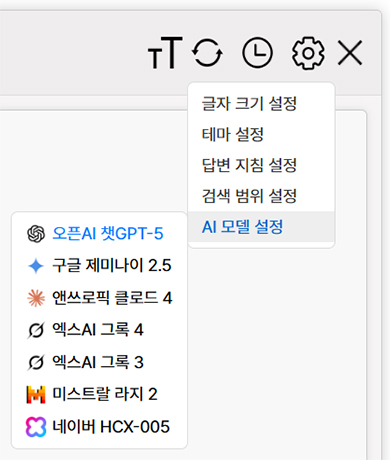Choose 엑스AI 그록 3 model
This screenshot has height=460, width=390.
tap(99, 362)
